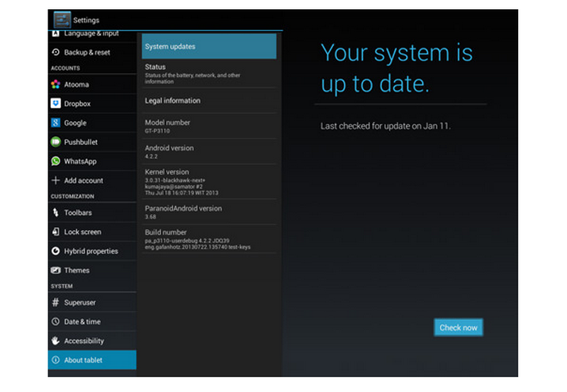
Task: Click the Themes icon
Action: point(56,270)
